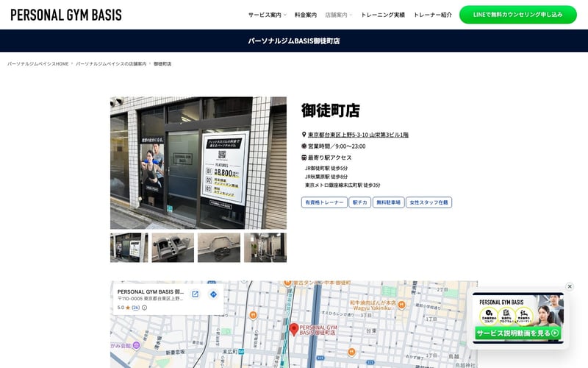Click the 女性スタッフ在籍 tag

[429, 202]
